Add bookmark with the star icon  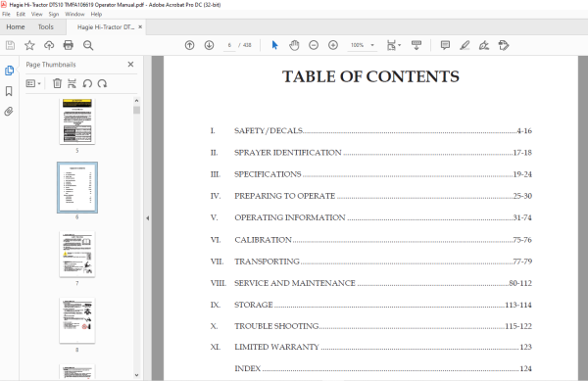coord(29,45)
